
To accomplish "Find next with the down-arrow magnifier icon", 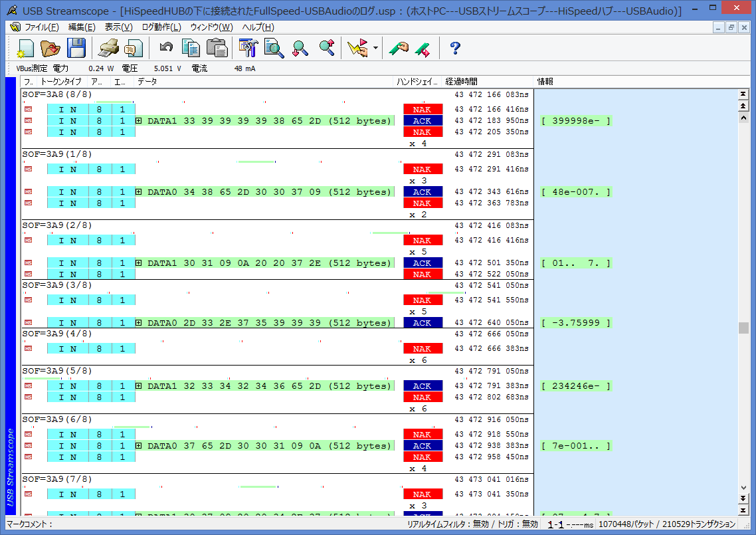I will pos(300,49).
